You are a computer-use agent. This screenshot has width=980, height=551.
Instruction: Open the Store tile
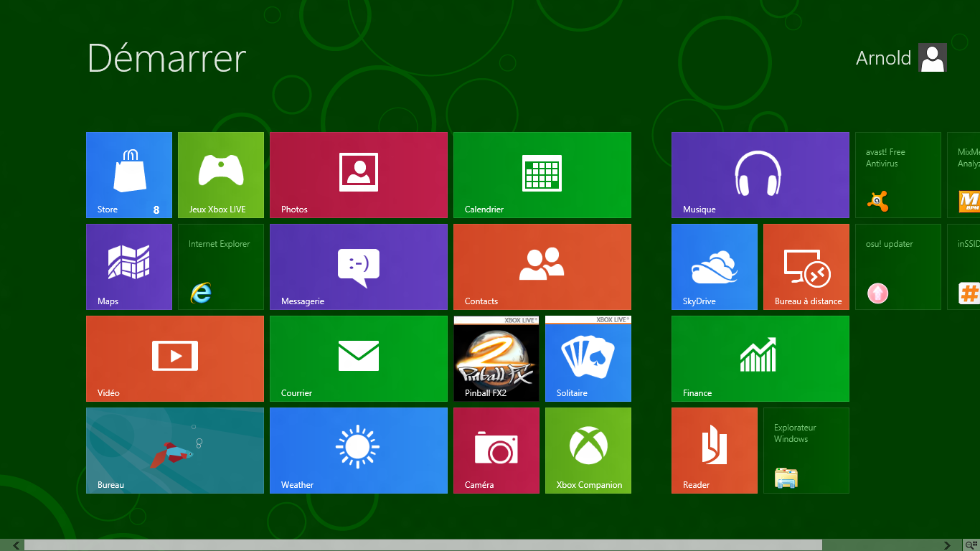129,175
